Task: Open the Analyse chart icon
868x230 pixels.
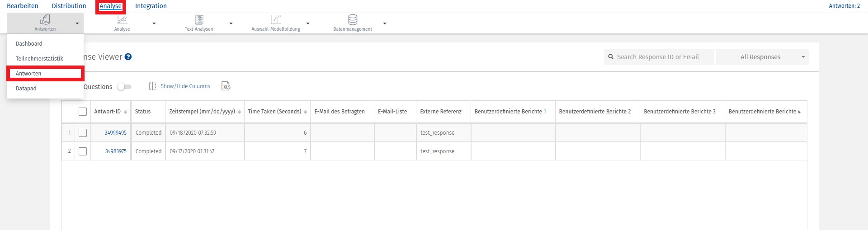Action: click(x=122, y=19)
